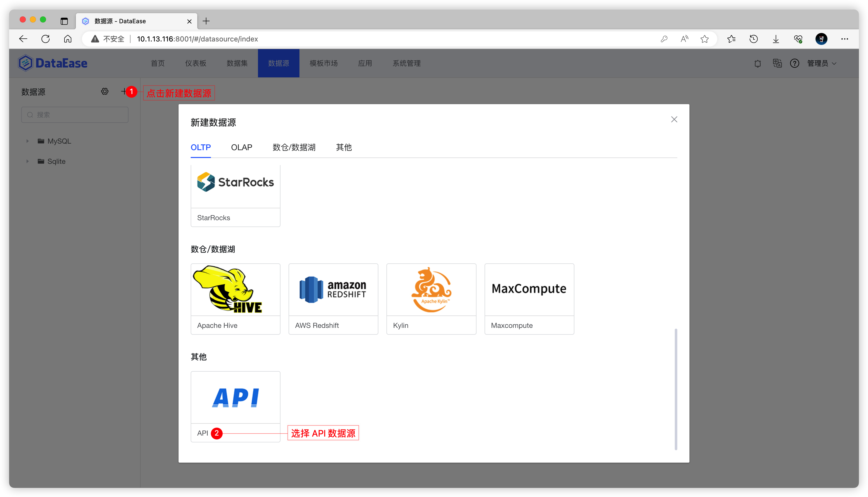Click the 搜索 input field
868x497 pixels.
(75, 115)
